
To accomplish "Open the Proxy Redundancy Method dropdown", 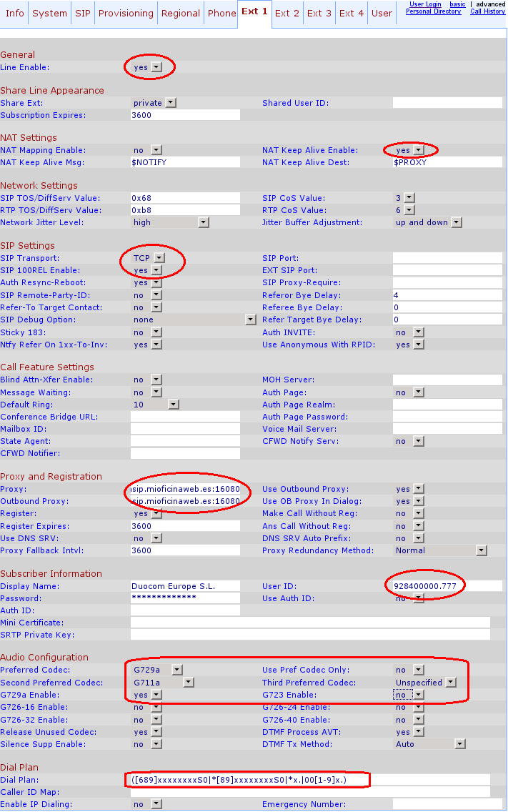I will click(x=481, y=551).
